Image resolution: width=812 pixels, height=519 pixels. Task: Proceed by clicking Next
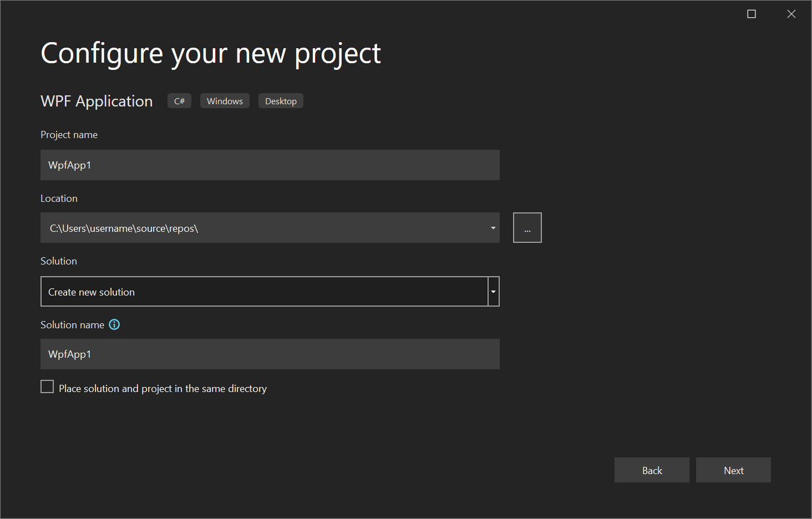[733, 470]
